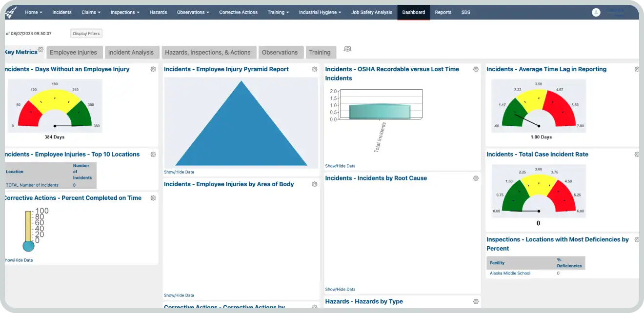Viewport: 644px width, 313px height.
Task: Expand the Inspections dropdown menu
Action: [x=125, y=13]
